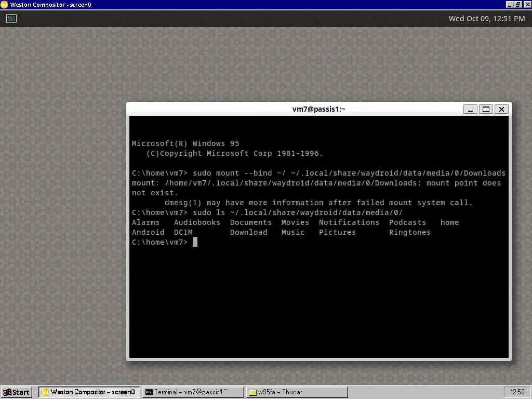Viewport: 532px width, 399px height.
Task: Click the 'Movies' directory name
Action: (x=295, y=222)
